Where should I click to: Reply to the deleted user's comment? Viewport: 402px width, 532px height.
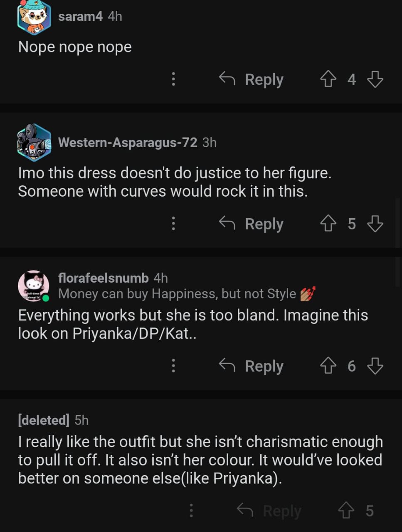click(269, 510)
